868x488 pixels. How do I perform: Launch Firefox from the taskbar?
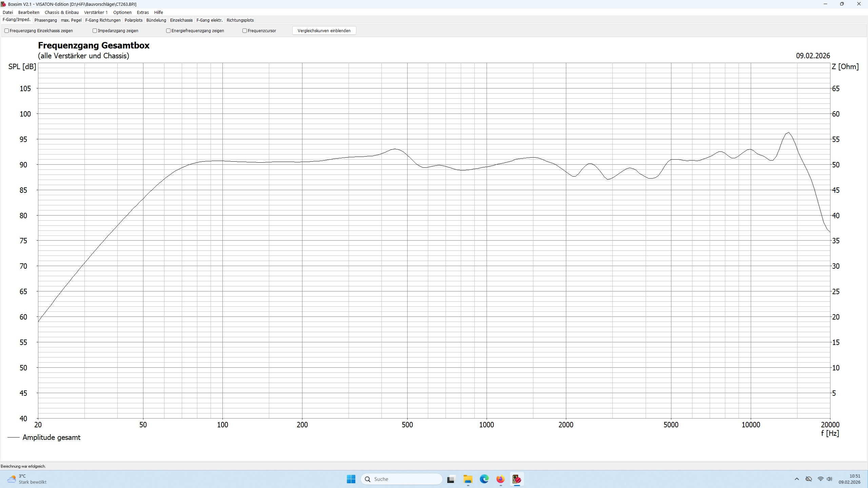click(500, 479)
